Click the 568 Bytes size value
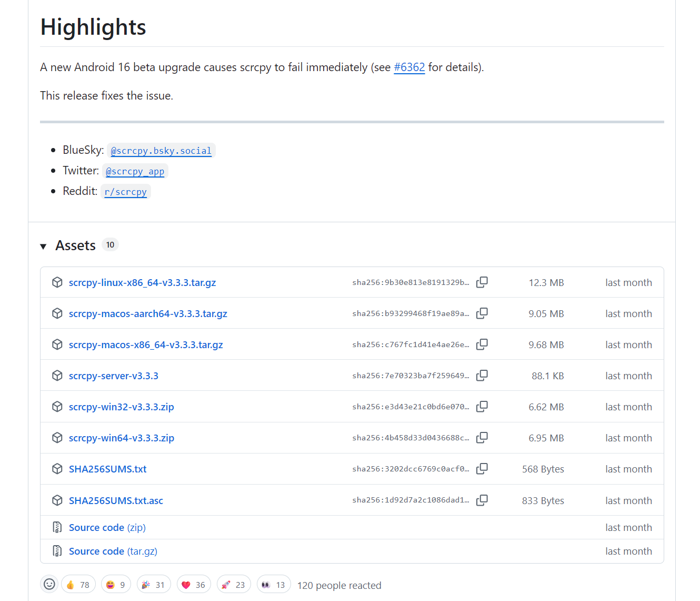 point(543,469)
